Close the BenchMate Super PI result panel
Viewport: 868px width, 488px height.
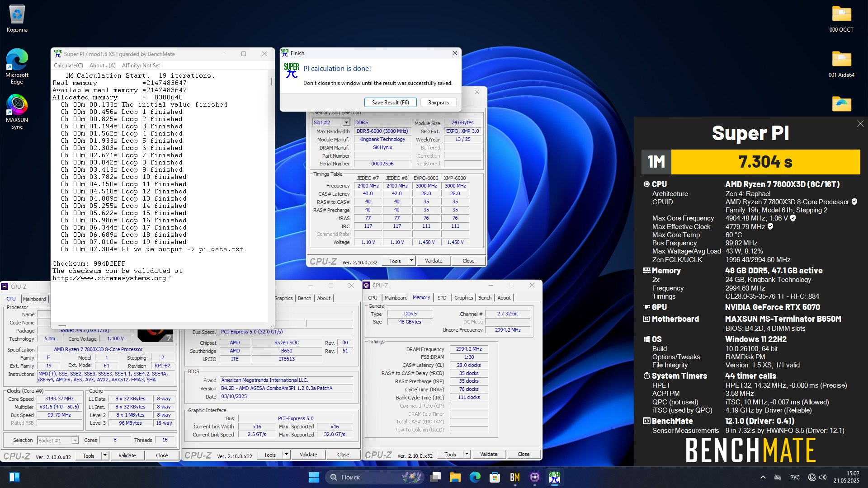click(x=860, y=124)
